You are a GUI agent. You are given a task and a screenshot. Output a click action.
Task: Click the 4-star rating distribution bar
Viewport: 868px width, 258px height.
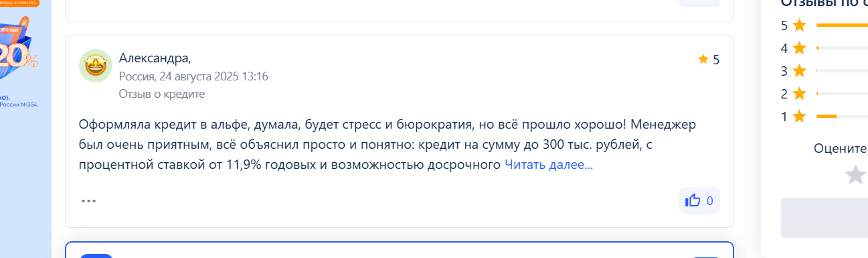click(842, 48)
